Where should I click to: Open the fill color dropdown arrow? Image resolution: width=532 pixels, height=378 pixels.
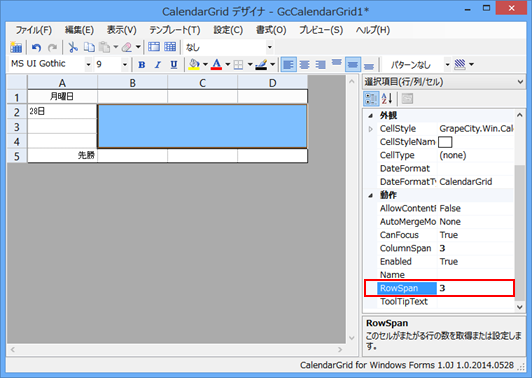tap(205, 64)
